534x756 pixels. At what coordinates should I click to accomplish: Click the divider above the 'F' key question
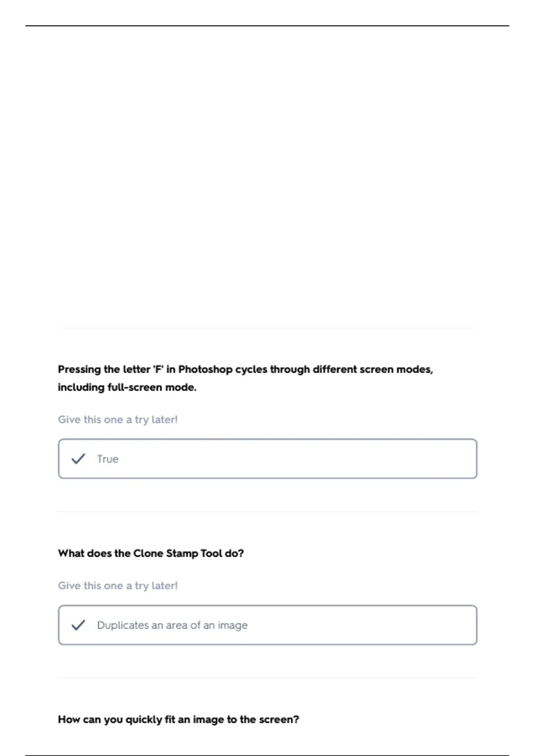click(x=267, y=328)
